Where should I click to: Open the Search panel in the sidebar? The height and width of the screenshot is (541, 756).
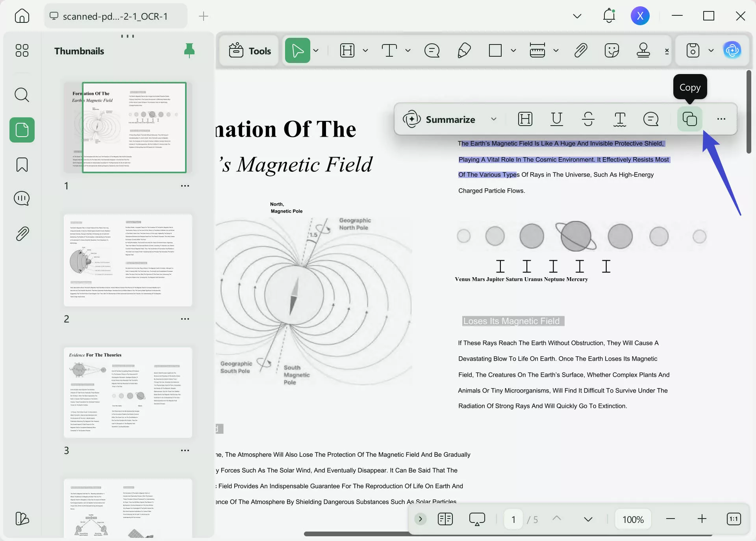coord(22,95)
